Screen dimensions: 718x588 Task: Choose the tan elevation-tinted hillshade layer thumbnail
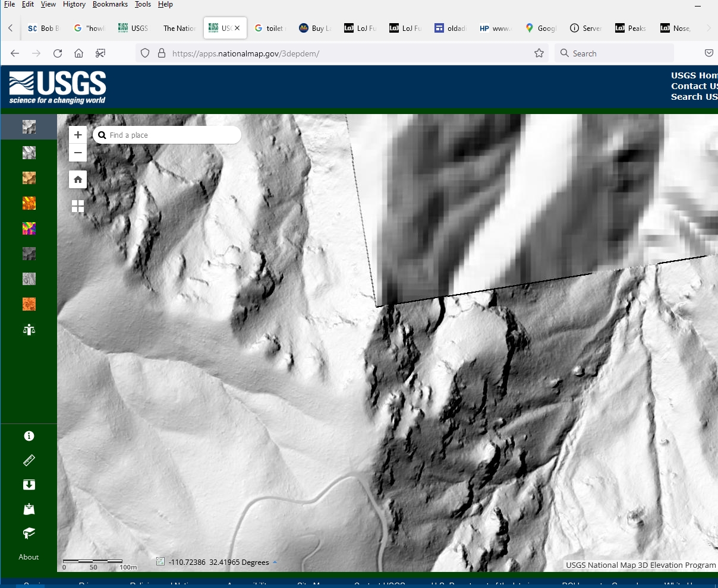(x=29, y=178)
